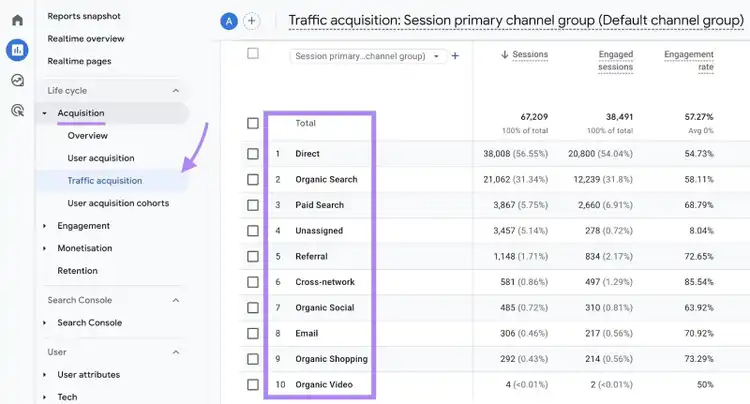Collapse the Life cycle section chevron
This screenshot has width=750, height=404.
(x=176, y=91)
